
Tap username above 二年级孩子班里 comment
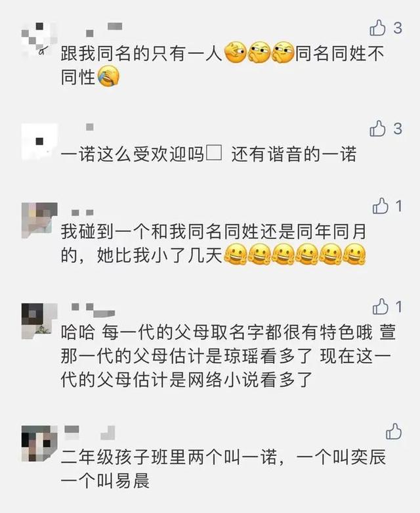[x=89, y=432]
